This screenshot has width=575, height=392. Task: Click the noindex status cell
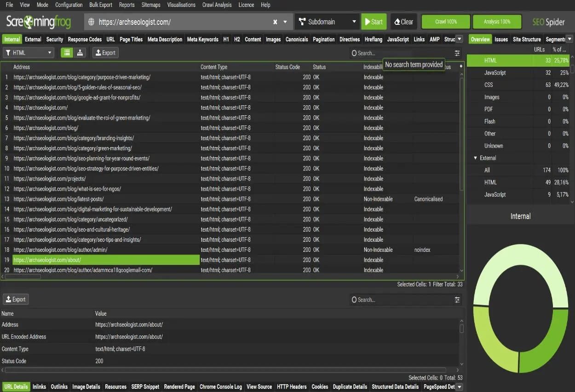[x=422, y=250]
